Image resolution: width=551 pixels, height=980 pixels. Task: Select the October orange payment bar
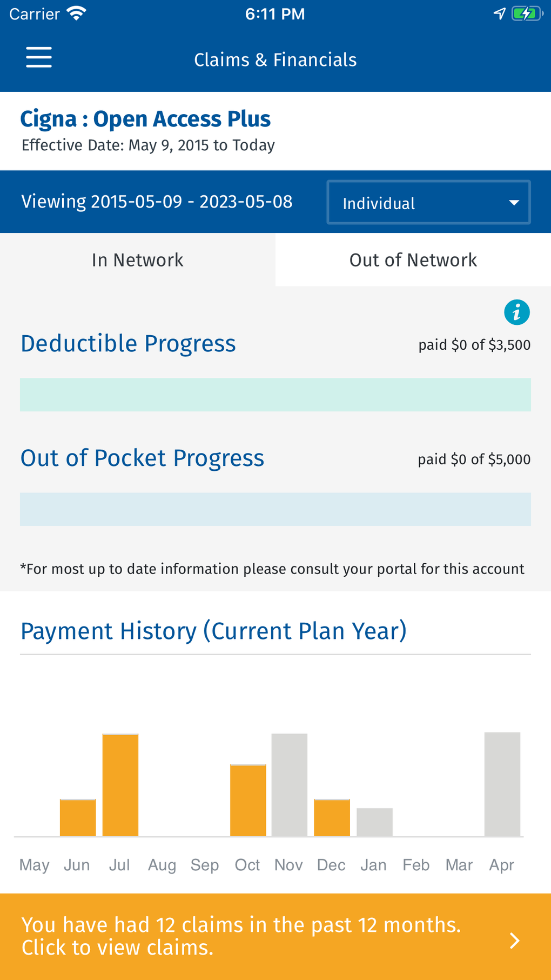click(248, 801)
